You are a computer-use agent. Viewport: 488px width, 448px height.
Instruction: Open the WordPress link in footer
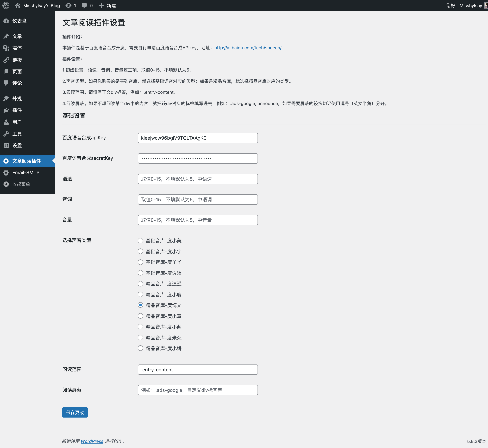pos(92,441)
